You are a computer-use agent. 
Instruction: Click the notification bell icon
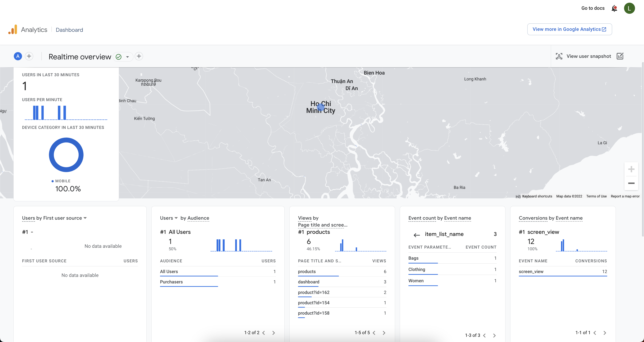(x=614, y=8)
